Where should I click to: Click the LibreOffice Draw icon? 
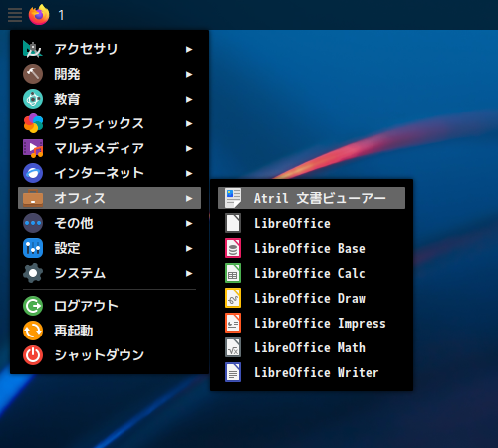pos(233,298)
